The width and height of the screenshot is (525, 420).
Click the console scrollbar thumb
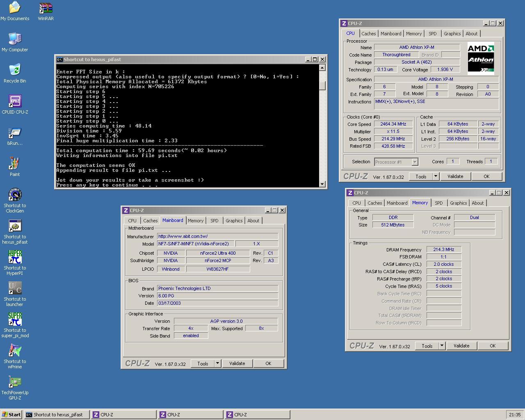[x=322, y=85]
